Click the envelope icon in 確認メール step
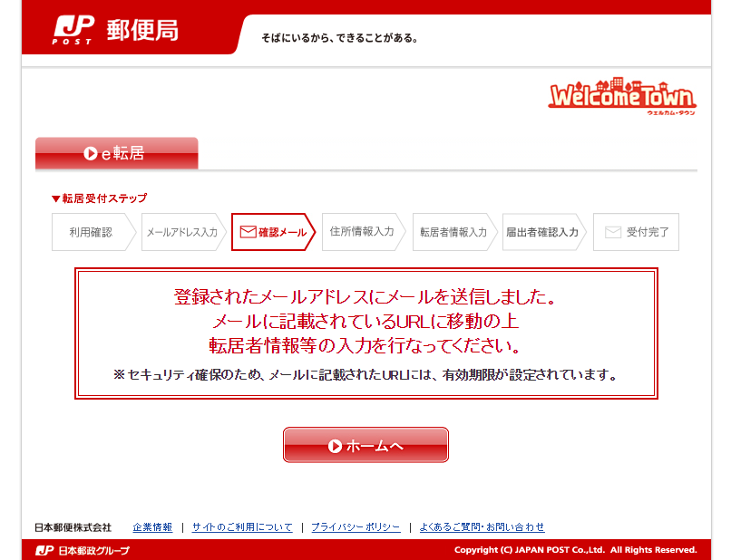This screenshot has width=731, height=560. click(248, 232)
